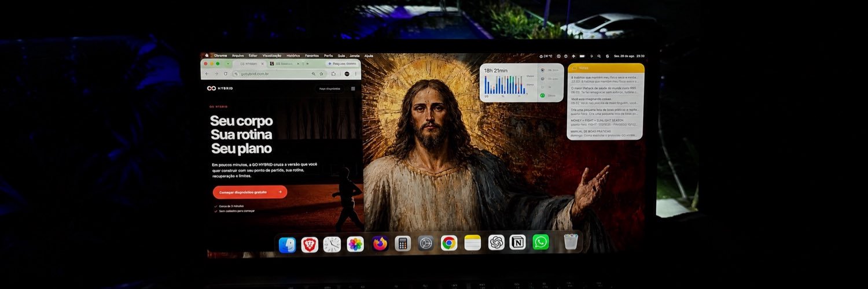
Task: Bookmark this page with the star icon
Action: click(321, 73)
